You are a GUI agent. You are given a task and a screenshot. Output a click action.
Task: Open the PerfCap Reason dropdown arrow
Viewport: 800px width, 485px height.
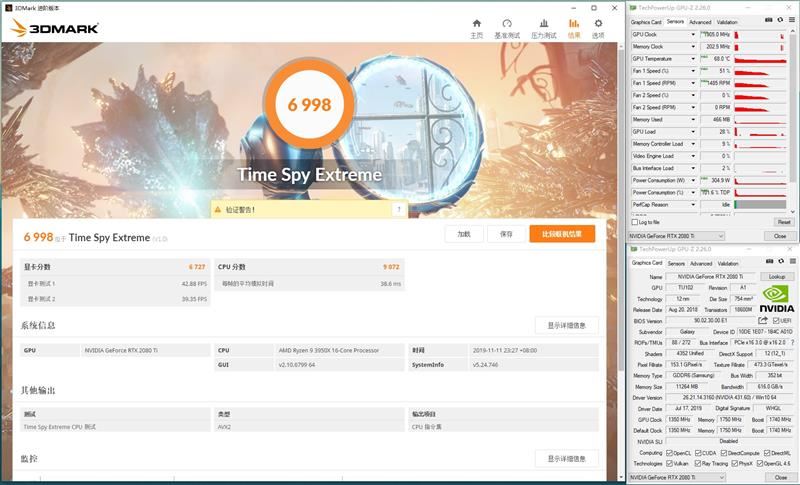pos(693,205)
